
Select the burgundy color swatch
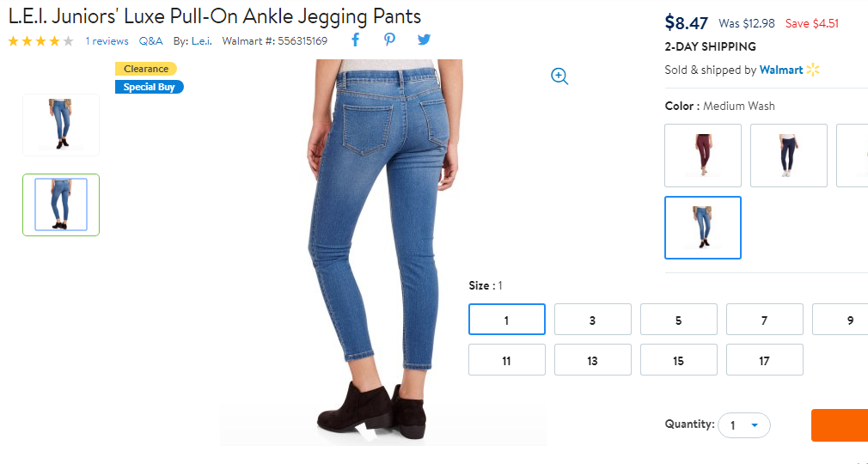click(x=703, y=156)
